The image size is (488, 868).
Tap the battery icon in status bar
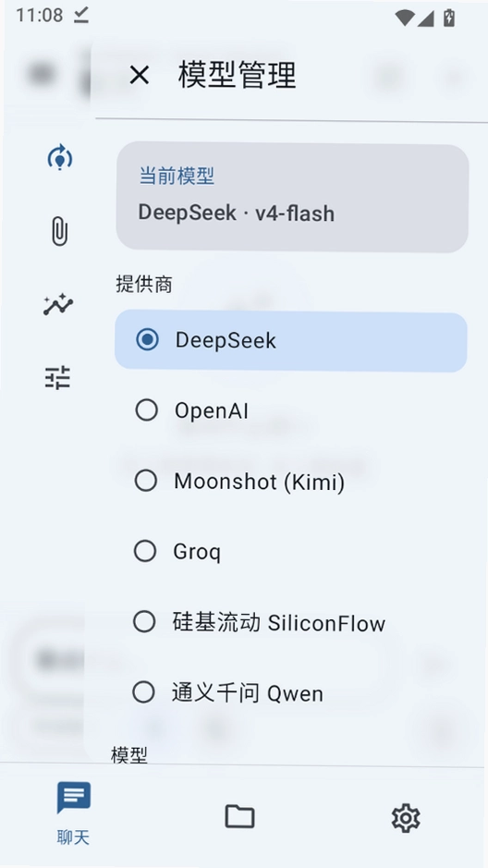[x=448, y=18]
